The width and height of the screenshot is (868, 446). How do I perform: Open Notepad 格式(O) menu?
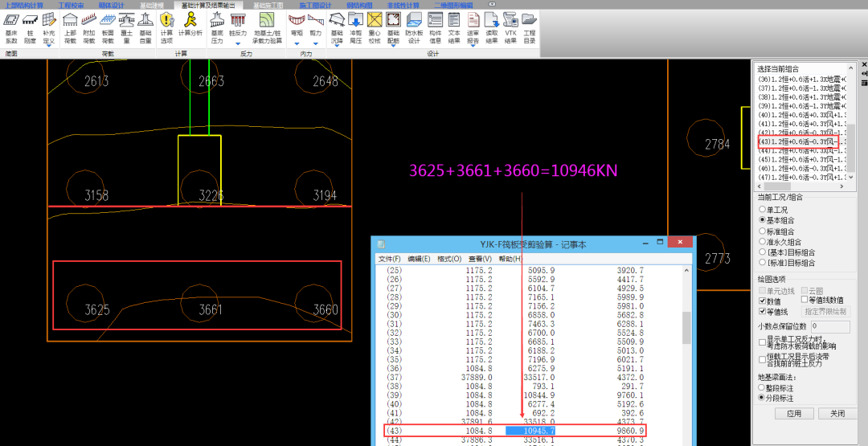pyautogui.click(x=449, y=259)
